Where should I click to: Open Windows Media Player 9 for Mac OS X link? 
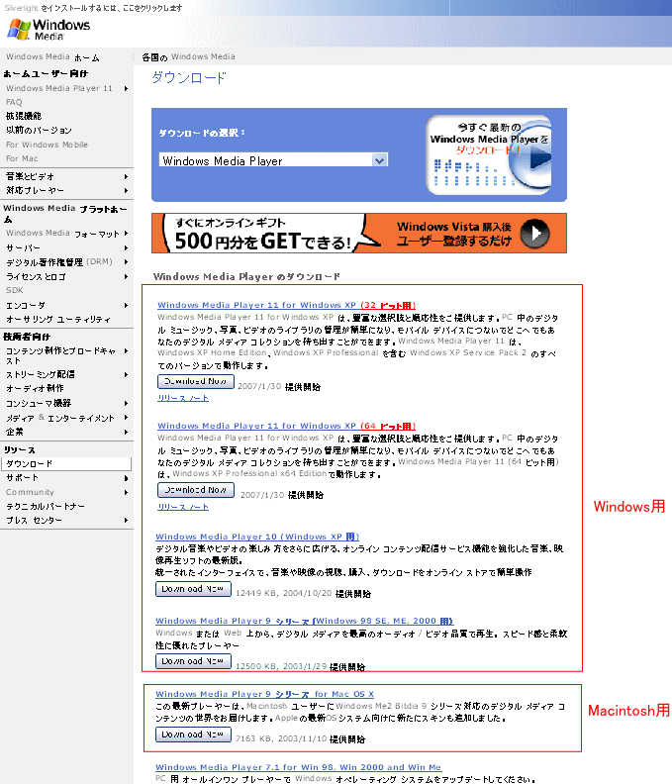(x=265, y=694)
